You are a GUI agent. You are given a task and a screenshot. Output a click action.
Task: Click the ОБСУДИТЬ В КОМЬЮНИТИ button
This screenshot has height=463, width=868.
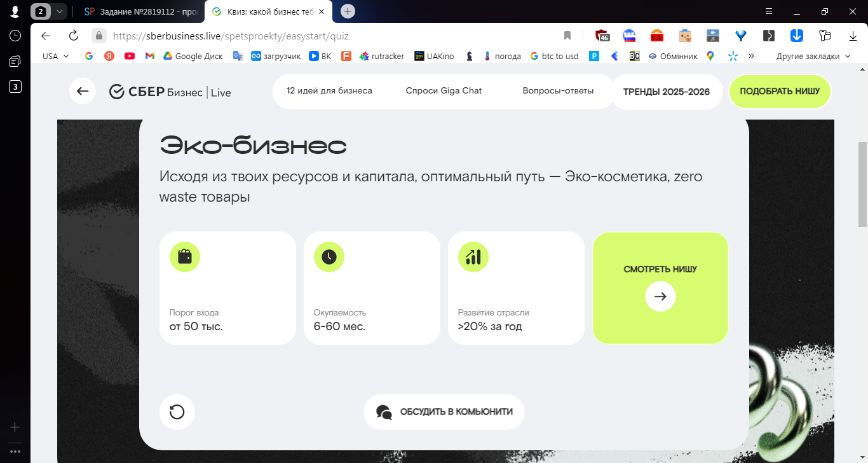444,412
